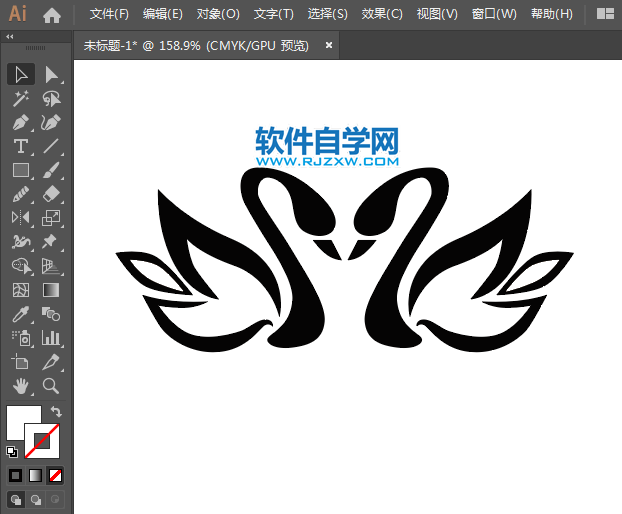The height and width of the screenshot is (514, 622).
Task: Enable Draw Normal mode
Action: point(16,500)
